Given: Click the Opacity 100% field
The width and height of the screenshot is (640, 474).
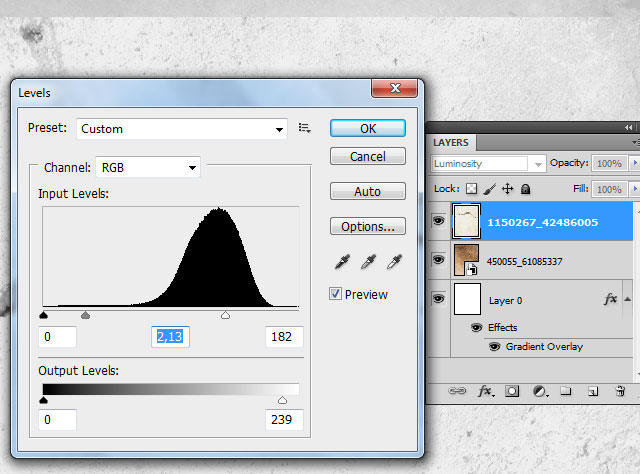Looking at the screenshot, I should 609,163.
